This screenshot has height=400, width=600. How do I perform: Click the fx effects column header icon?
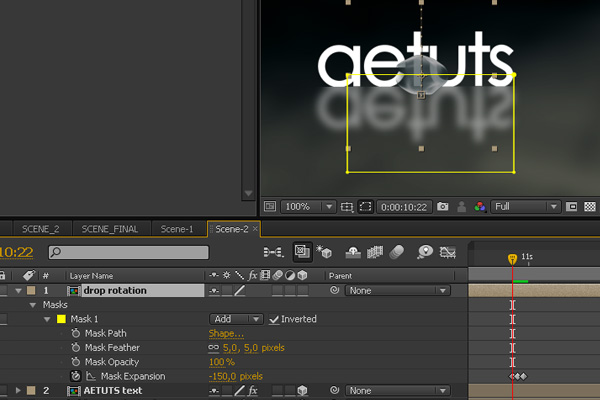point(253,275)
